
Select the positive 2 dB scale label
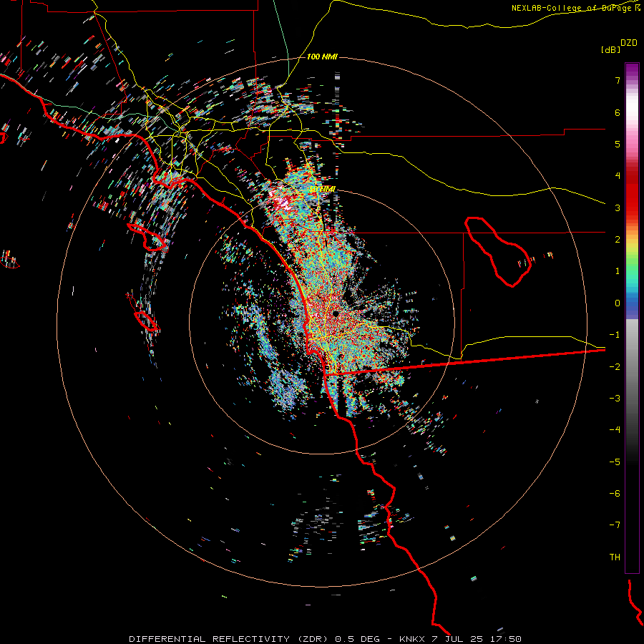618,240
